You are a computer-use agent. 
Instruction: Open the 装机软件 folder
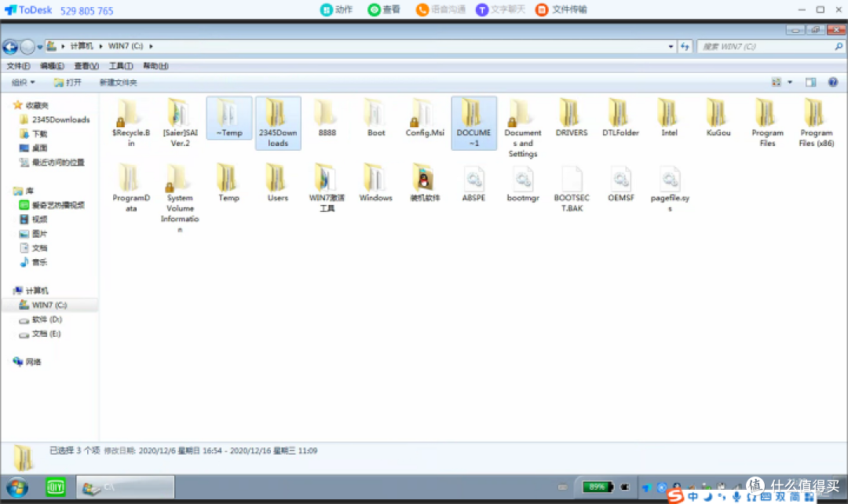coord(425,183)
